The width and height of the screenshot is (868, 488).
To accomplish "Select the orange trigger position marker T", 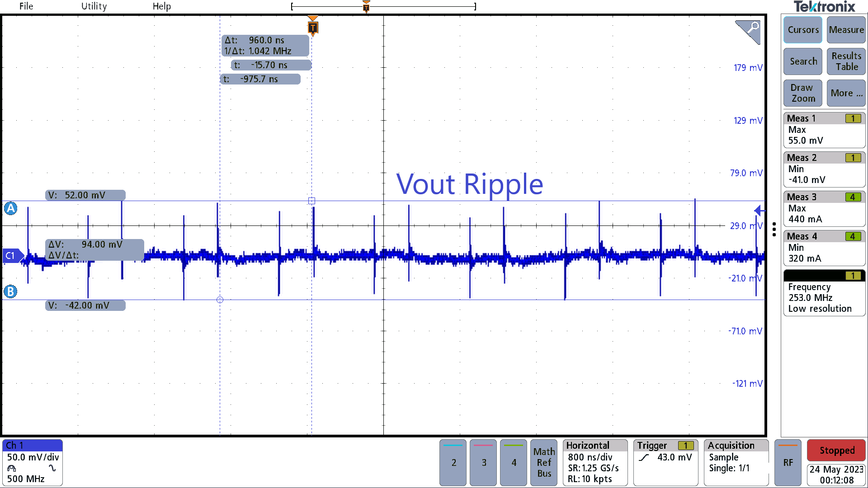I will coord(313,27).
